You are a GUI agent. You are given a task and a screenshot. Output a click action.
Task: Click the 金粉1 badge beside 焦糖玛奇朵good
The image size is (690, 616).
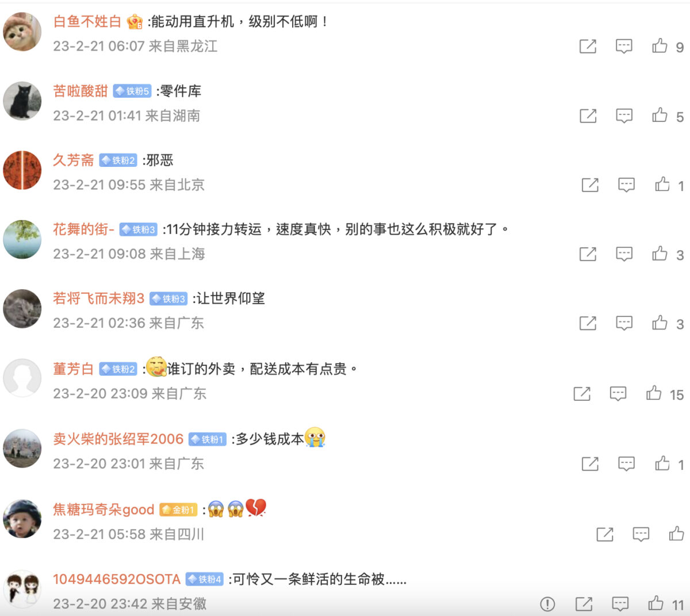click(178, 510)
